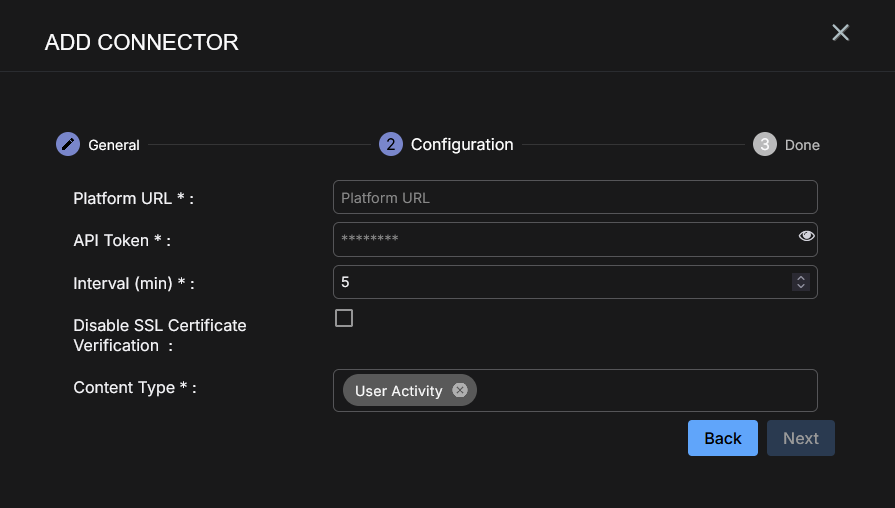This screenshot has height=508, width=895.
Task: Go to the General step label
Action: point(114,145)
